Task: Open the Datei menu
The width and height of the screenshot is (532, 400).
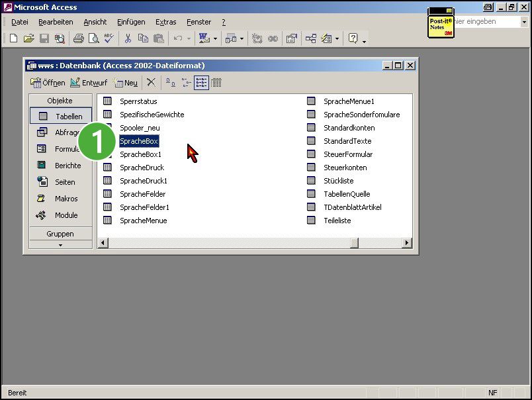Action: pyautogui.click(x=20, y=22)
